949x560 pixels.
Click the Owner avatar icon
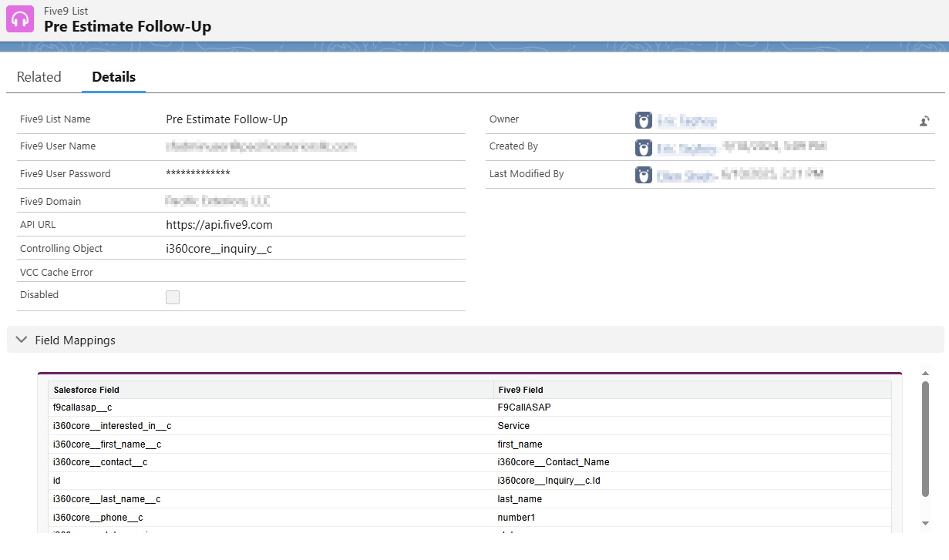coord(644,120)
